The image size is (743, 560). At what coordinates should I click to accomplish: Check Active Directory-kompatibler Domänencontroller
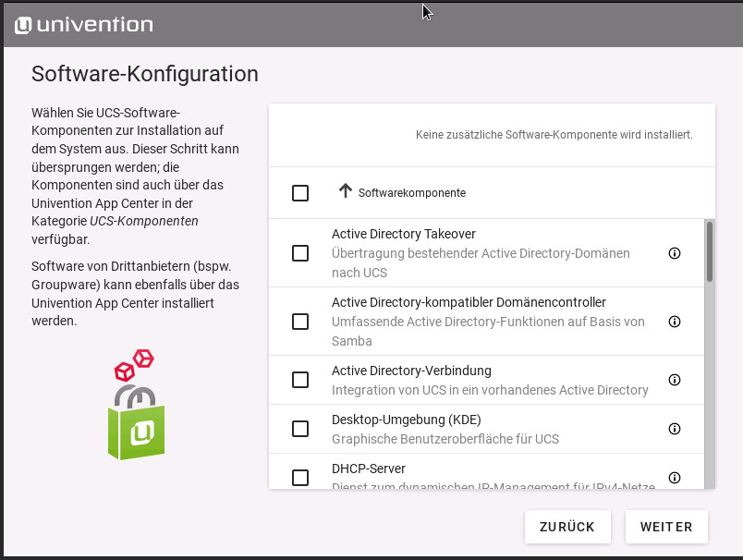tap(300, 322)
